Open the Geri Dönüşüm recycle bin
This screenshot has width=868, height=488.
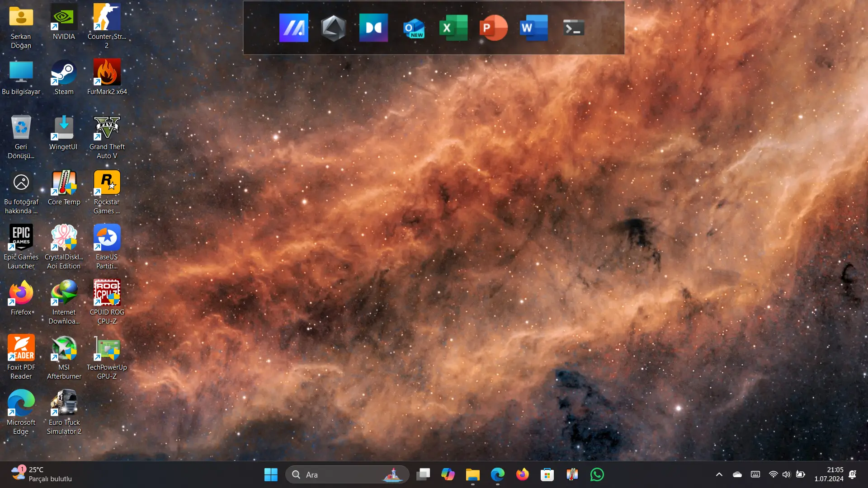point(21,137)
